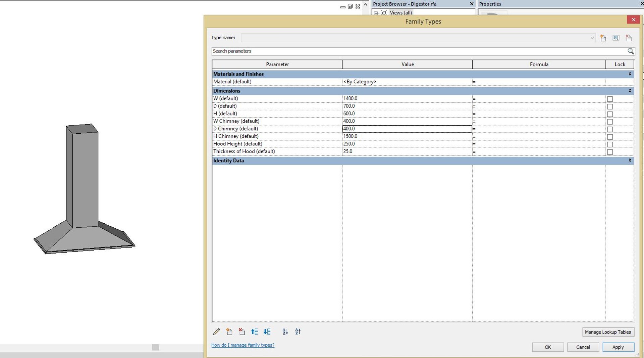The height and width of the screenshot is (358, 644).
Task: Click the New Type icon beside Type name
Action: (x=603, y=38)
